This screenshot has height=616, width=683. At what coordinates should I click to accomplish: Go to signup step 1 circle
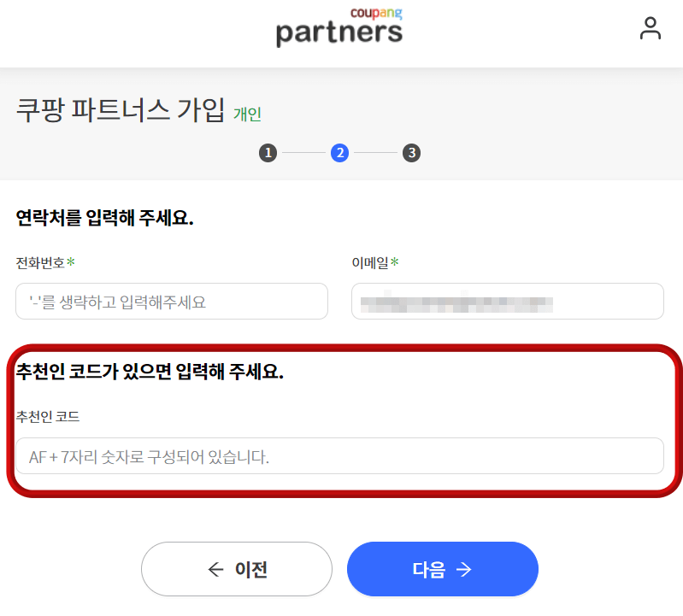coord(268,153)
